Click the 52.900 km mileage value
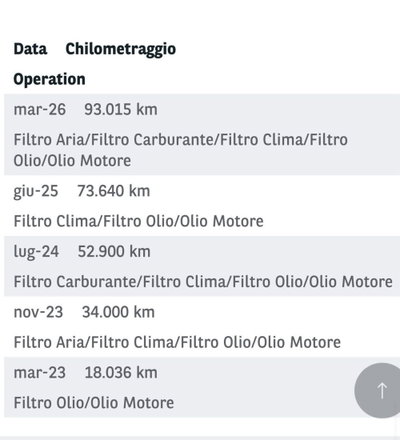The height and width of the screenshot is (440, 400). coord(114,251)
